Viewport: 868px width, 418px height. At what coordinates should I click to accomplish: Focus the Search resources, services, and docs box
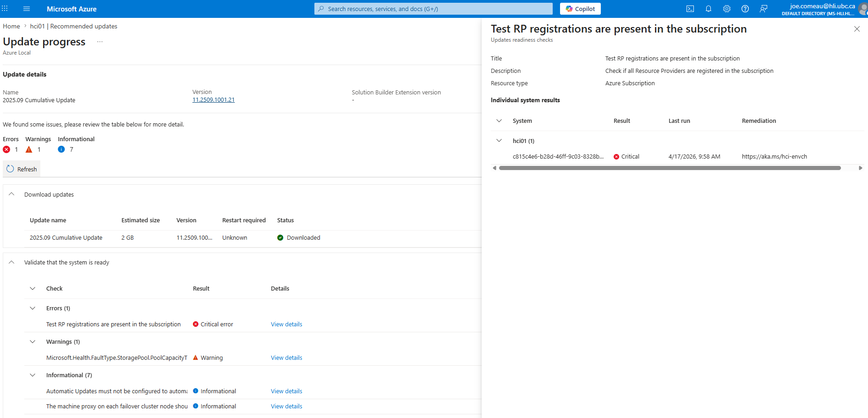pos(434,9)
